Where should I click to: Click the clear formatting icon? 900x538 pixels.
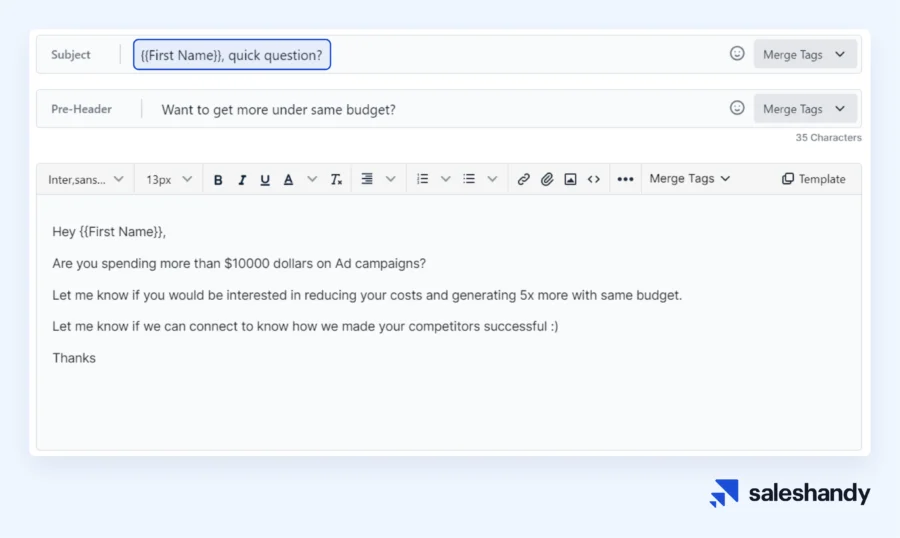(337, 180)
